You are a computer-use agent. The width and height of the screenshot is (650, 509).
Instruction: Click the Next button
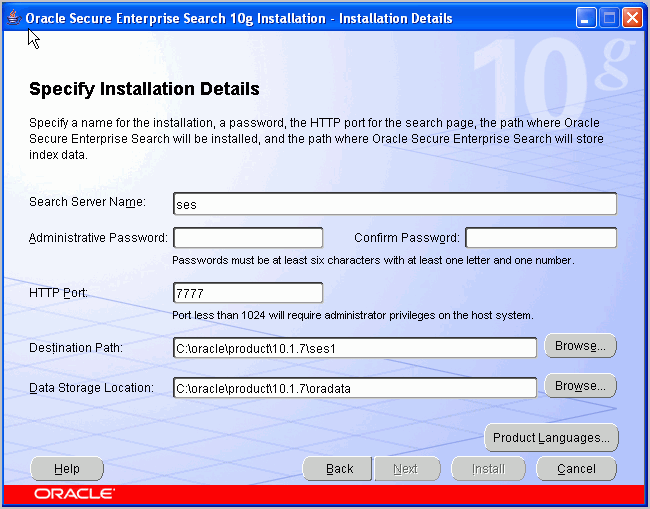407,469
